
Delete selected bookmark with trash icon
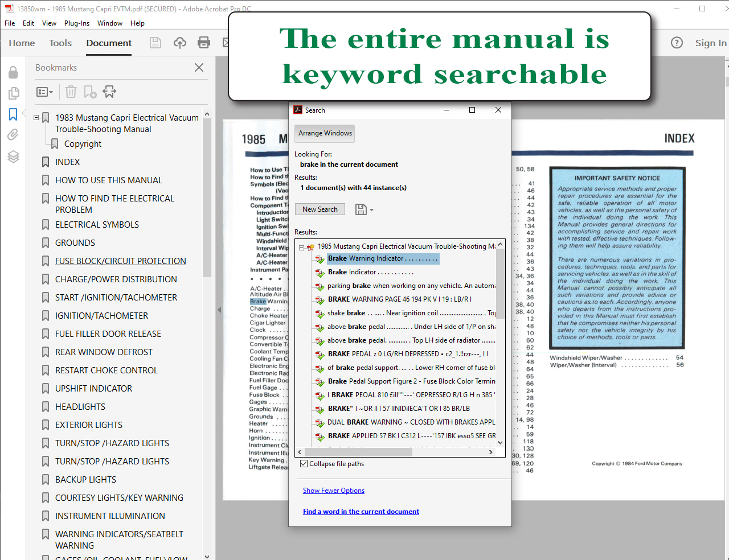(x=71, y=92)
